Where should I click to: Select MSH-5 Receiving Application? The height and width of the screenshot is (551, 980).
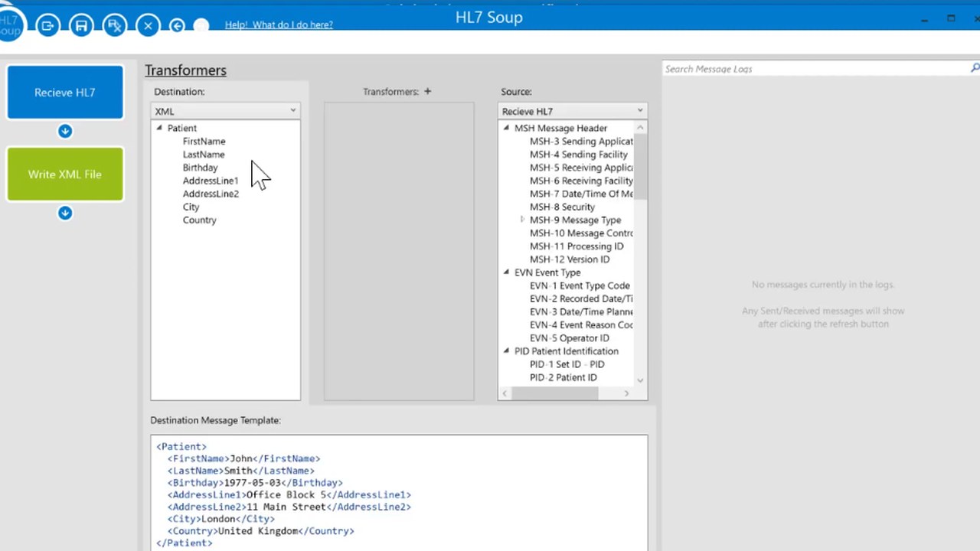[581, 168]
